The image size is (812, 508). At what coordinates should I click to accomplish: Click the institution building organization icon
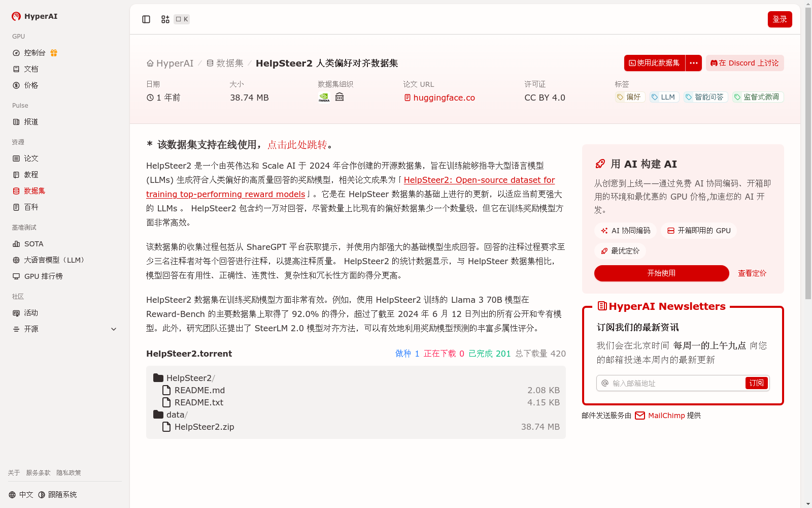[340, 97]
